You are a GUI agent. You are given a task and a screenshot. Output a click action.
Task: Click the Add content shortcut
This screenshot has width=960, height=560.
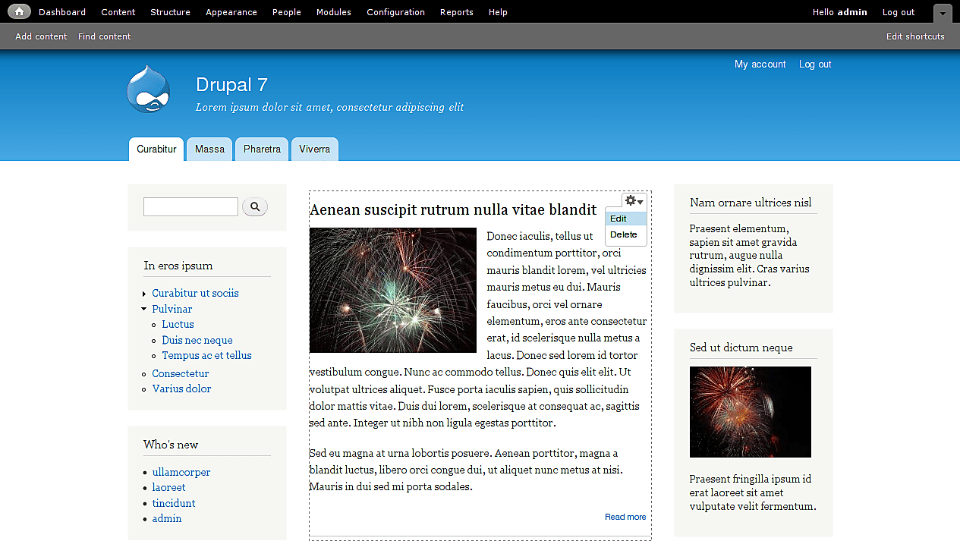coord(41,36)
